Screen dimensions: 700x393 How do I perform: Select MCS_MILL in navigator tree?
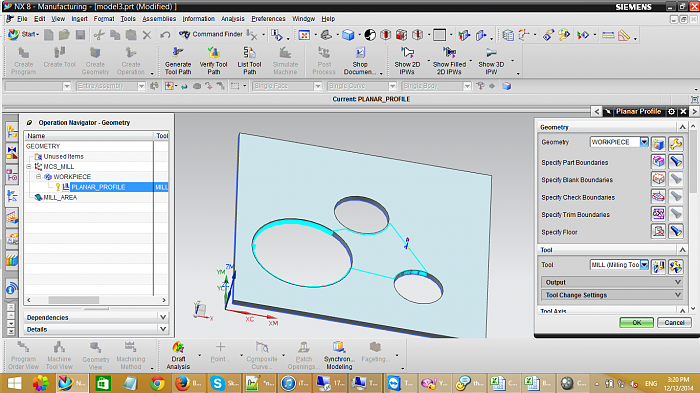(x=58, y=167)
